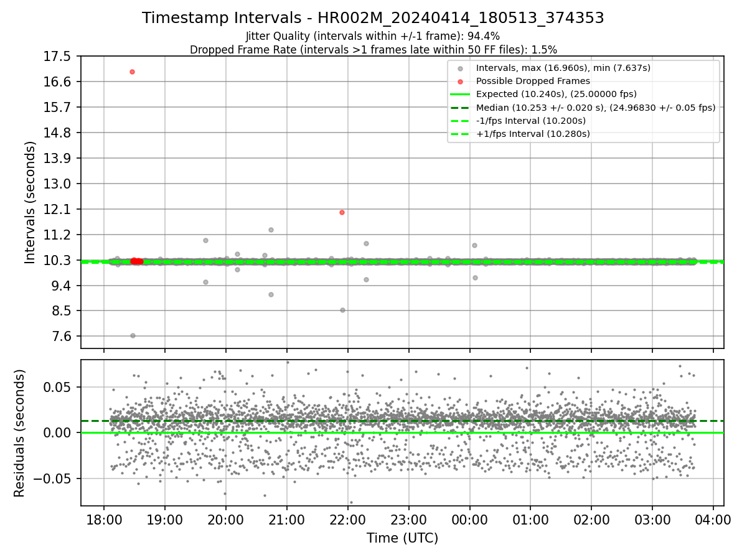Viewport: 747px width, 560px height.
Task: Click the gray minimum interval point near 7.6s
Action: pyautogui.click(x=133, y=335)
